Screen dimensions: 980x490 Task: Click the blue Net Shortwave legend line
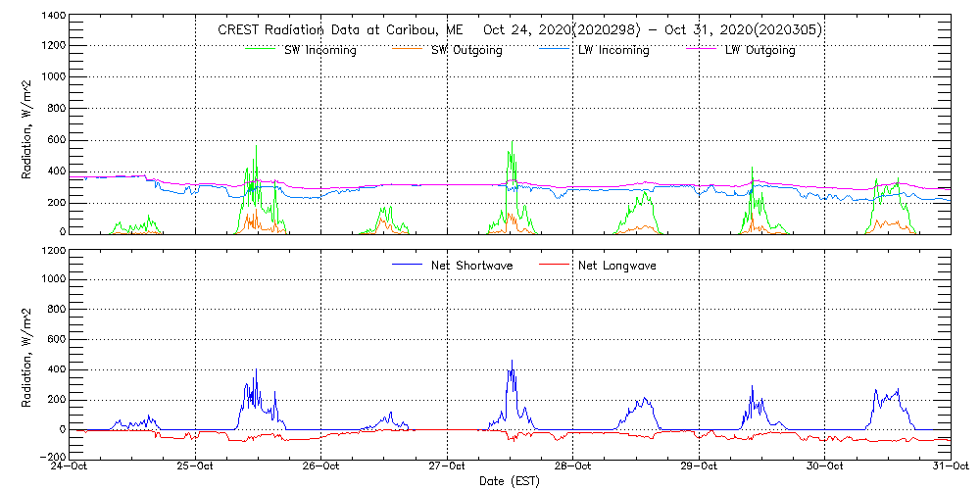click(x=408, y=266)
